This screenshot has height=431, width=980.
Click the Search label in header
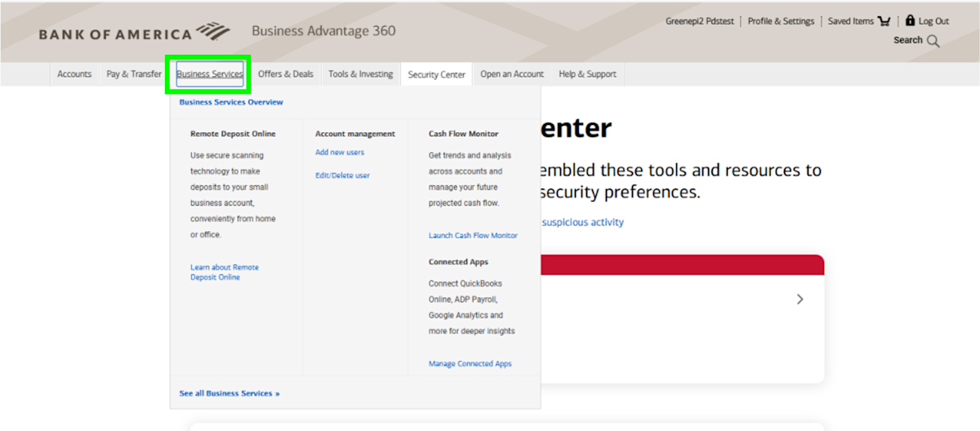tap(907, 40)
